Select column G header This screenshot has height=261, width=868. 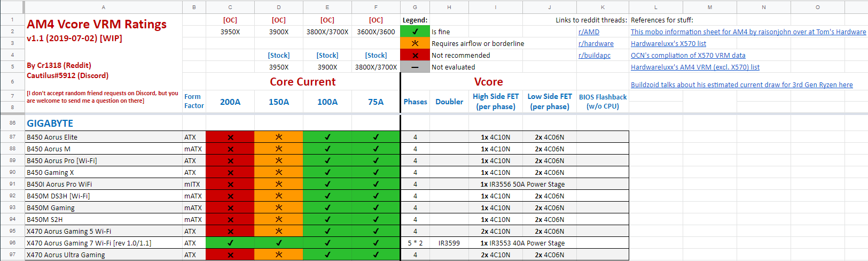click(415, 7)
